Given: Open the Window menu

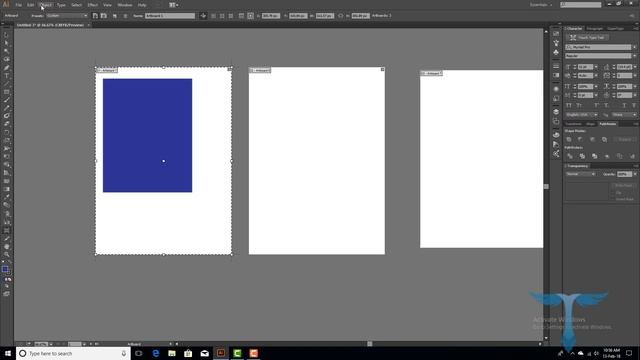Looking at the screenshot, I should coord(125,5).
